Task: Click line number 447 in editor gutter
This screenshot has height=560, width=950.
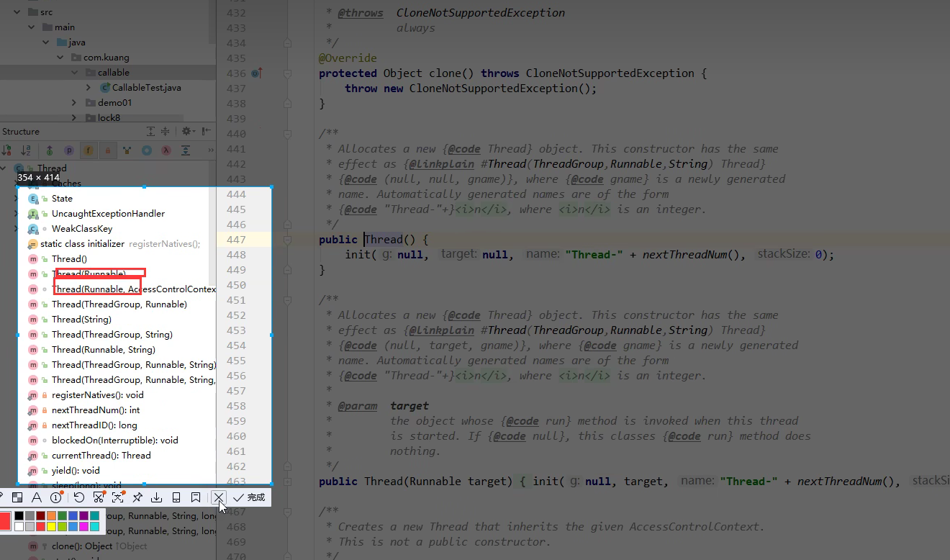Action: tap(235, 240)
